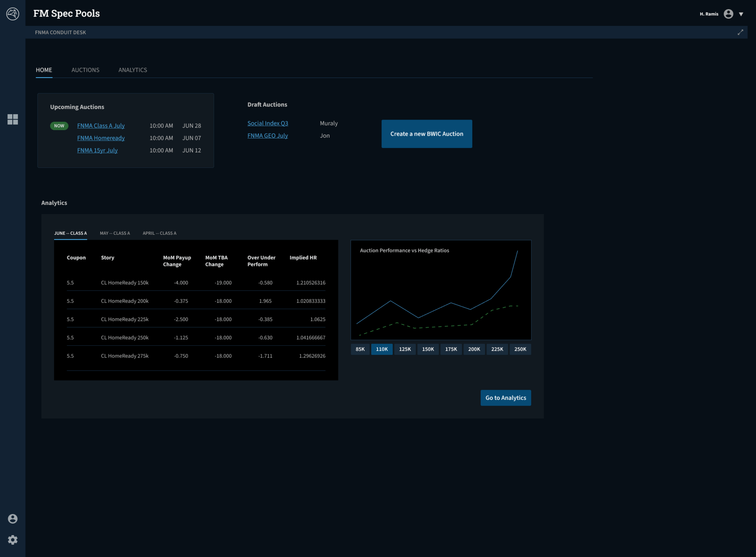This screenshot has width=756, height=557.
Task: Click the Coupon column header
Action: tap(76, 257)
